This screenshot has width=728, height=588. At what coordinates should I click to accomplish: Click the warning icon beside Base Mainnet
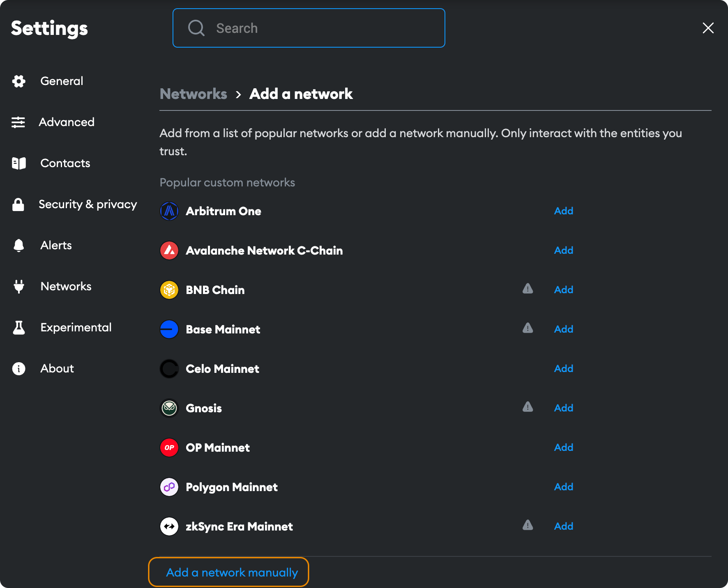point(528,328)
